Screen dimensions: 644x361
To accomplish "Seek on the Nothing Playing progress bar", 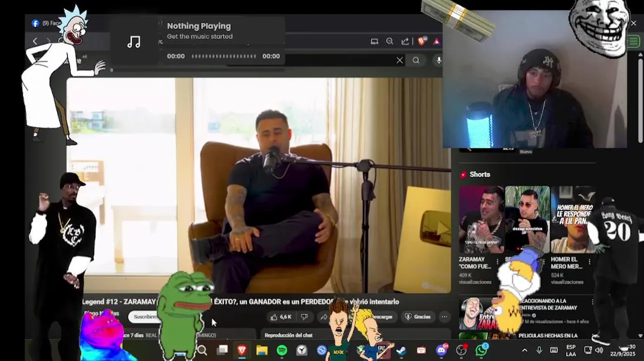I will tap(224, 56).
